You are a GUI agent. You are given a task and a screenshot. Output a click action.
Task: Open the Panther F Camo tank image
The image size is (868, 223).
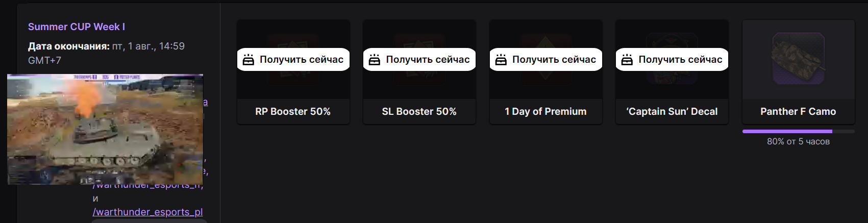(x=798, y=59)
